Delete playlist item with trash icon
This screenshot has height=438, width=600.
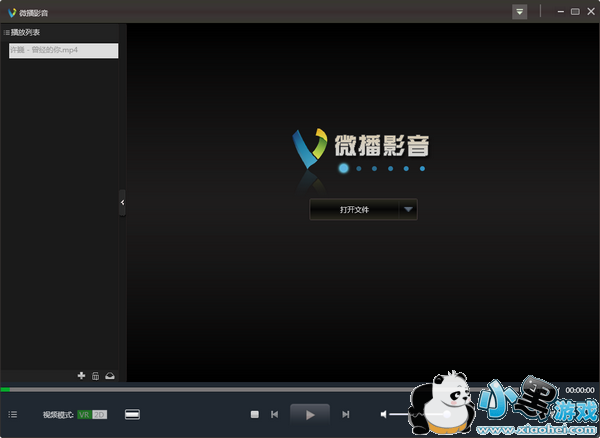tap(95, 376)
